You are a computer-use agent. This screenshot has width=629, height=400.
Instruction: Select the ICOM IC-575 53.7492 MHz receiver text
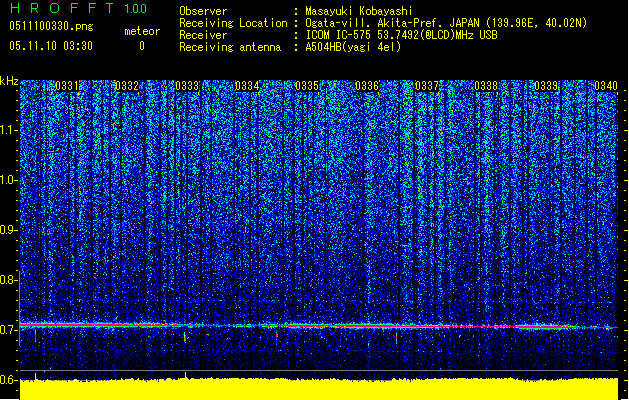[401, 35]
